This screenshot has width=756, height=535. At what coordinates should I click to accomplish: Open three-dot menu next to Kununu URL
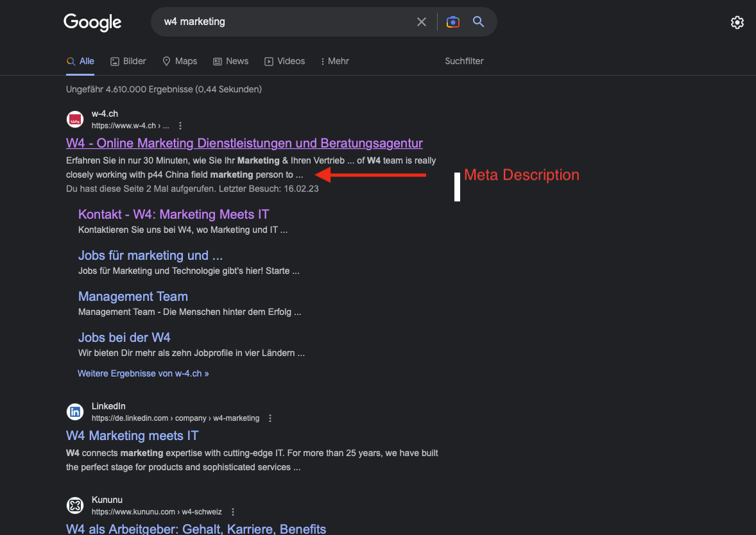click(233, 512)
